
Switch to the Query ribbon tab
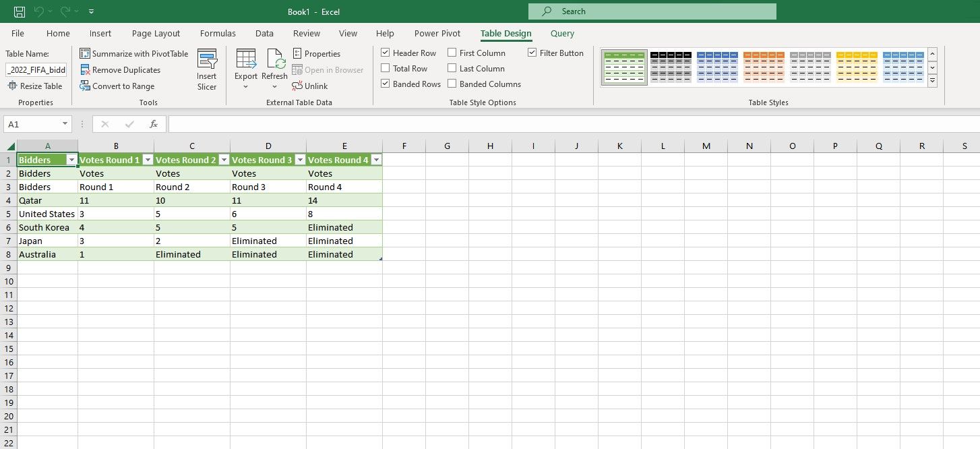click(561, 33)
